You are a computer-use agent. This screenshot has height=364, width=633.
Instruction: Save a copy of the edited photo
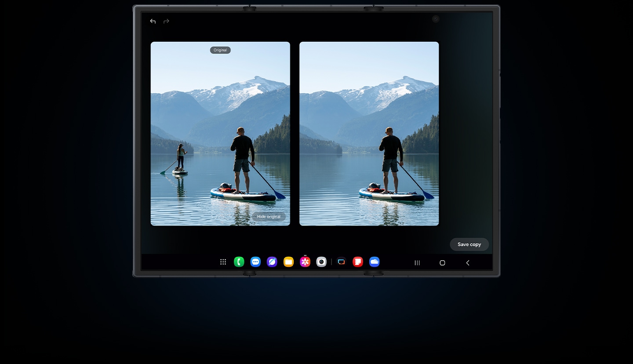(x=469, y=244)
